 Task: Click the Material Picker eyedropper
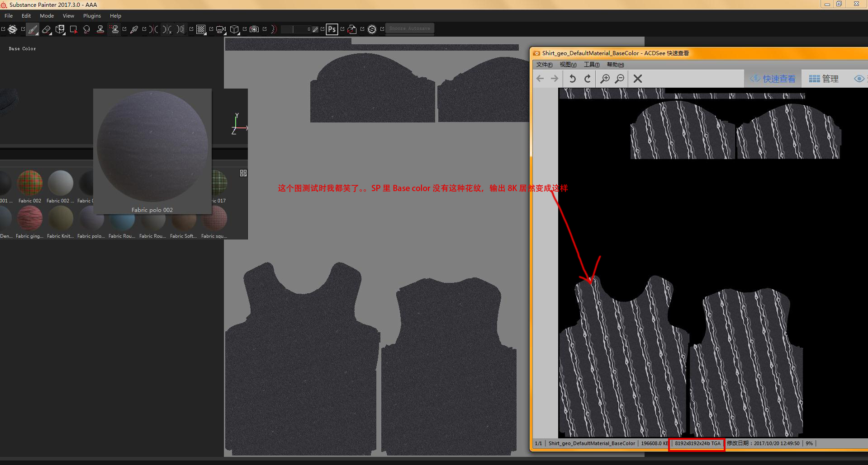tap(134, 30)
